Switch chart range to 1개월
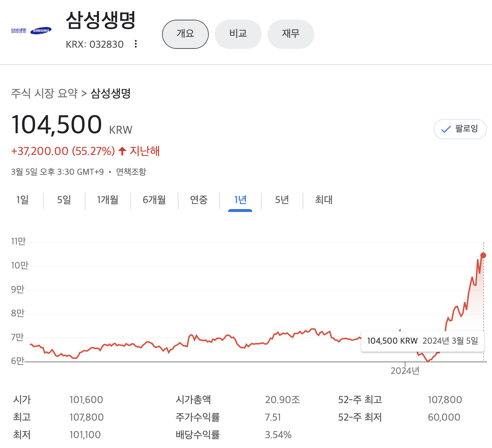492x448 pixels. pos(108,200)
